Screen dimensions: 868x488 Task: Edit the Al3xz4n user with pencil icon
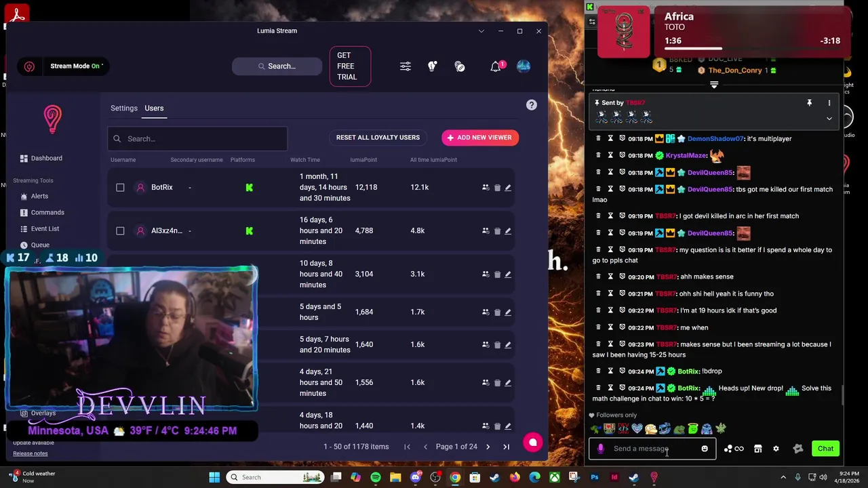508,231
